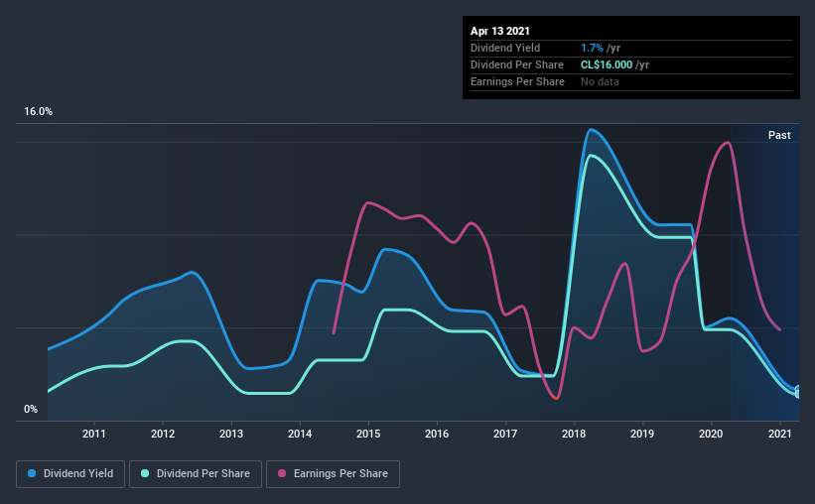Image resolution: width=815 pixels, height=504 pixels.
Task: Toggle the Earnings Per Share legend button
Action: pos(333,474)
